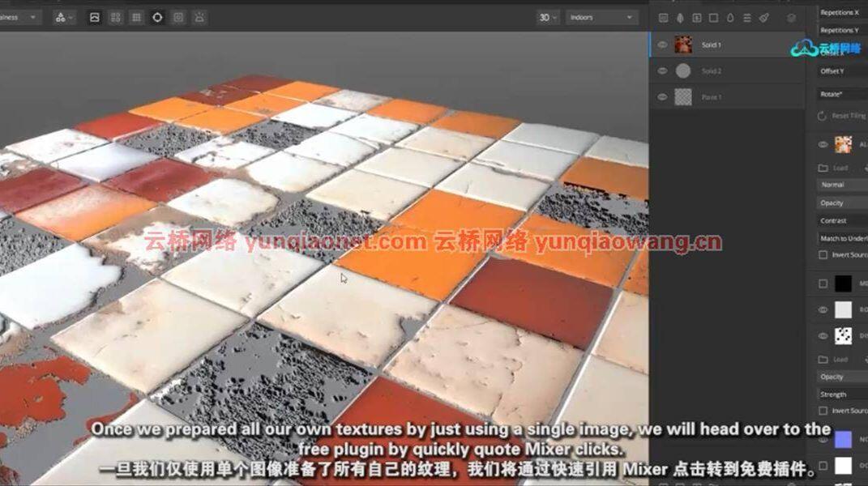Add a paint brush layer icon

764,18
